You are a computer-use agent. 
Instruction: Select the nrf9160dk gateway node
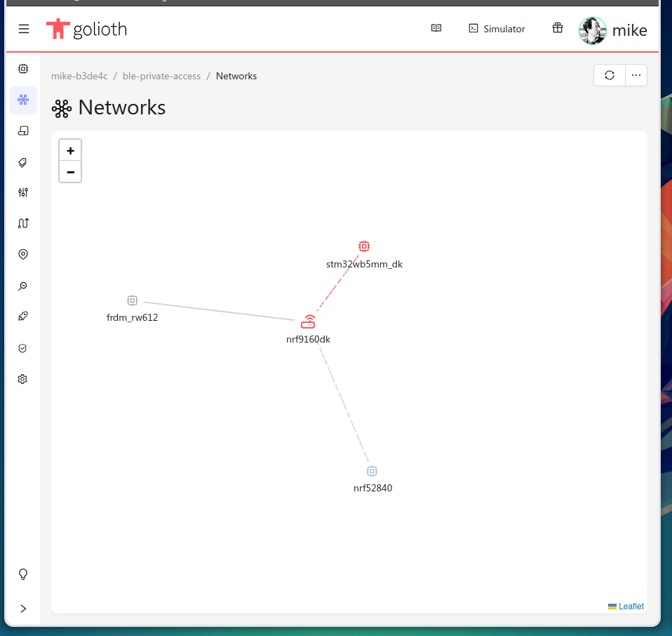click(308, 322)
